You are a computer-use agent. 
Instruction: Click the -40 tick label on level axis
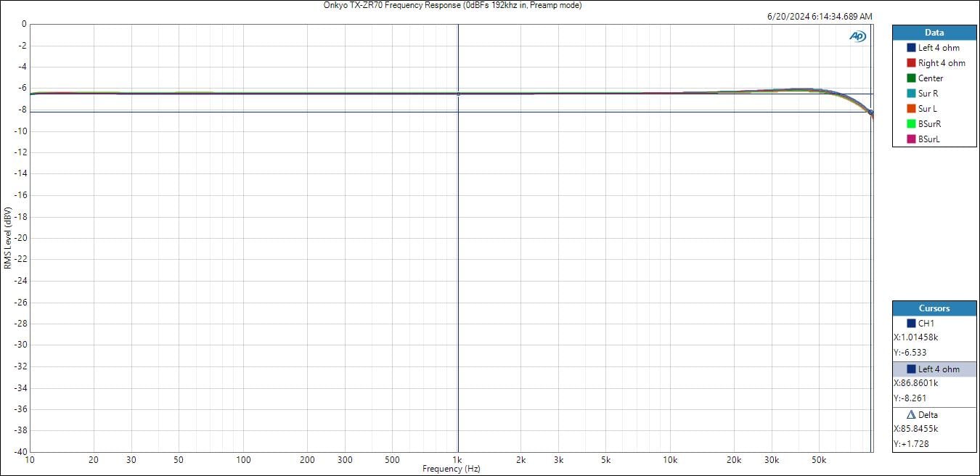[x=20, y=451]
